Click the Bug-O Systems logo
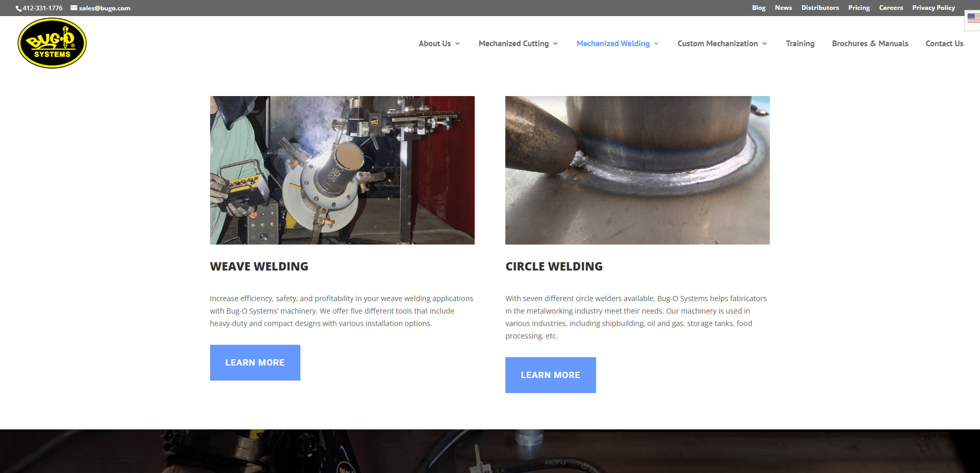 point(52,43)
